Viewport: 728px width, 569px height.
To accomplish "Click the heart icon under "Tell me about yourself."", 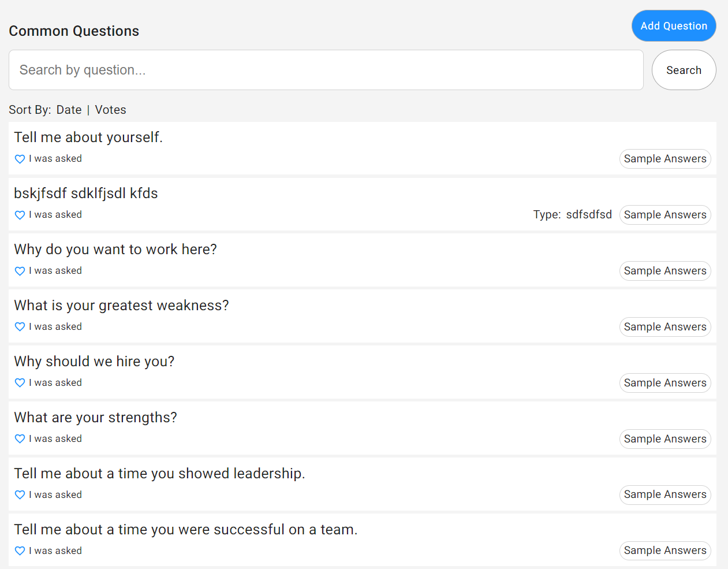I will (20, 159).
